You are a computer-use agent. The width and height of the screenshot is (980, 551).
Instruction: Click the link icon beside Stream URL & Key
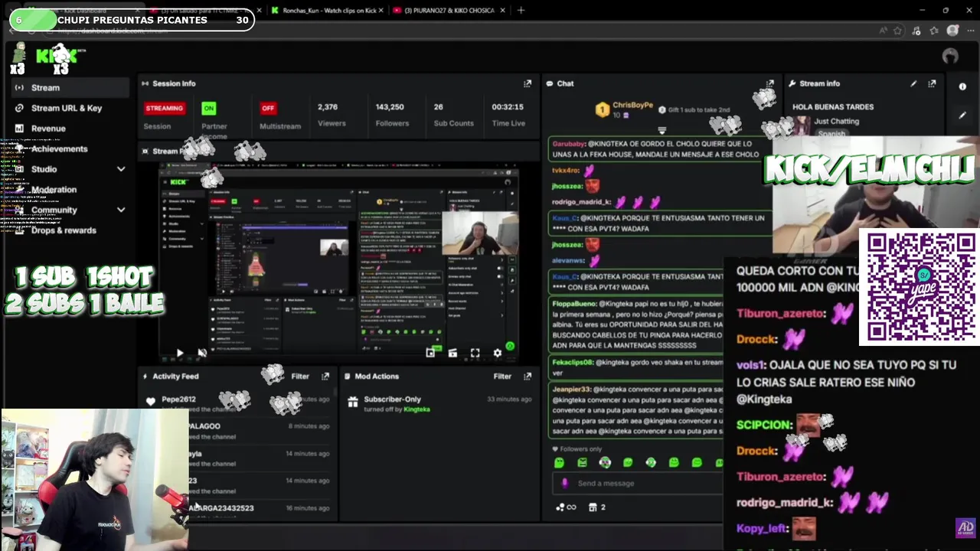coord(19,108)
